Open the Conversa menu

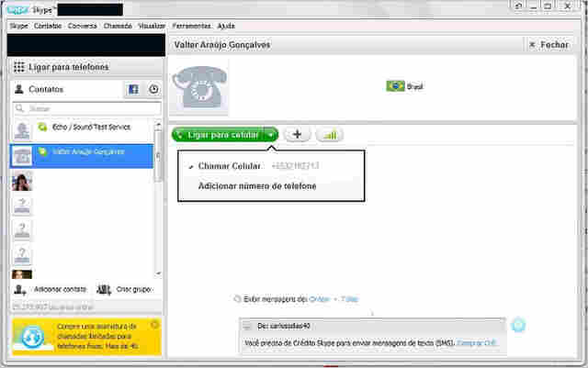83,26
